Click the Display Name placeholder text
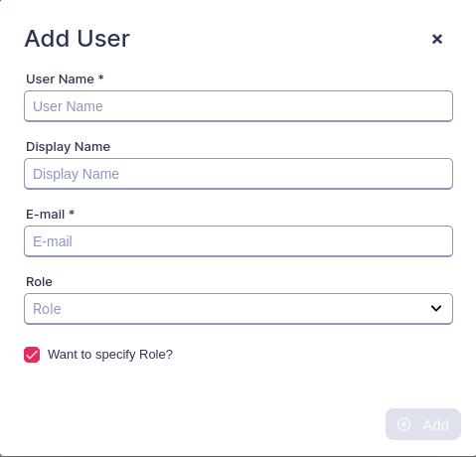476x457 pixels. pos(76,174)
